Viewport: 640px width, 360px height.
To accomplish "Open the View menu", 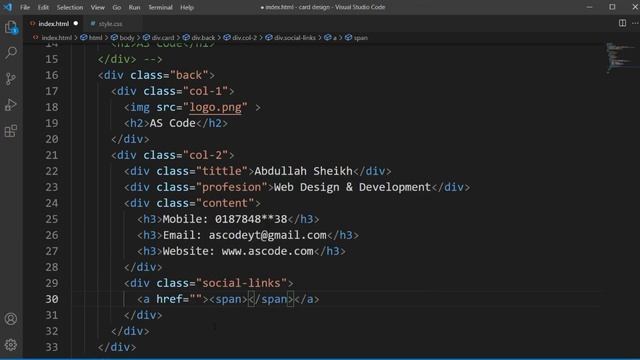I will (x=98, y=7).
